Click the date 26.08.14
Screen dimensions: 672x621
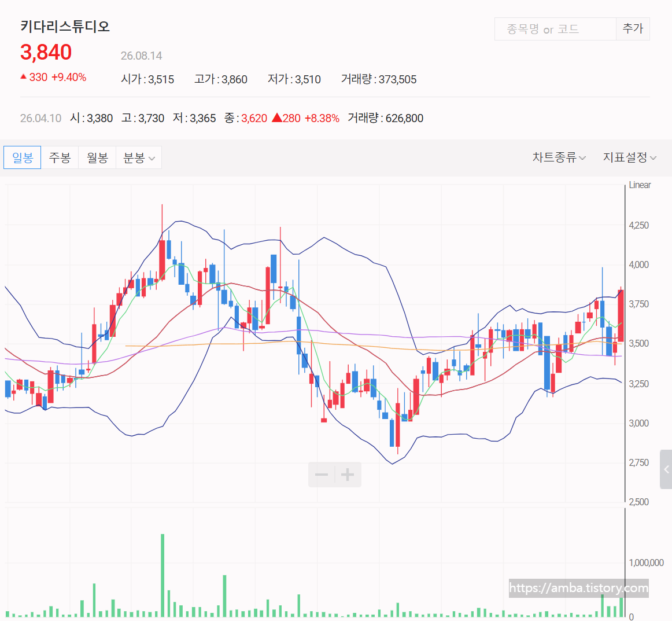142,56
